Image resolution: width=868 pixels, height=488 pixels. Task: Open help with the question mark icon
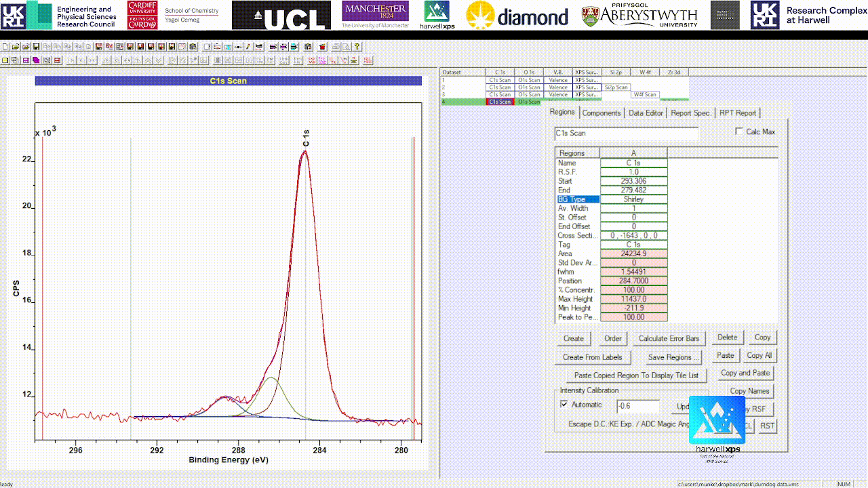357,47
